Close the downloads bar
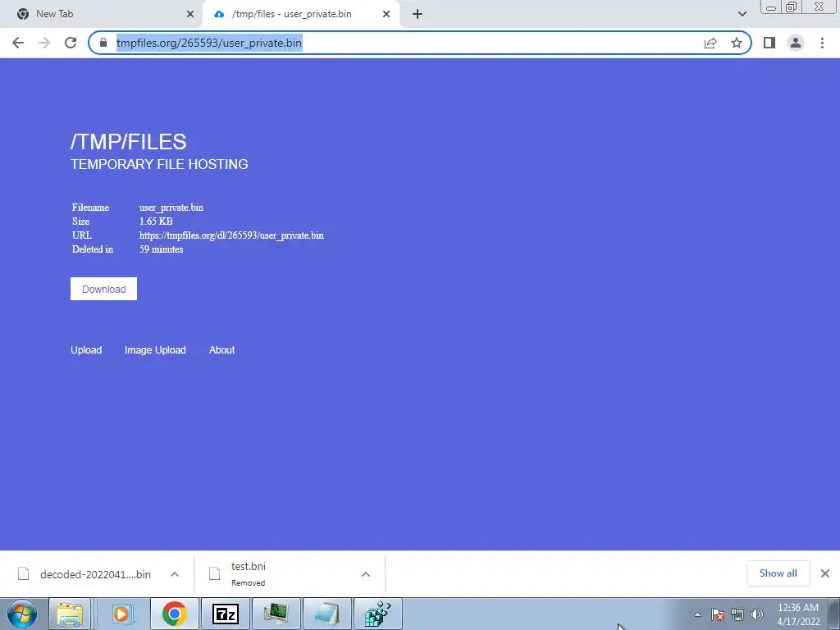Image resolution: width=840 pixels, height=630 pixels. 825,573
